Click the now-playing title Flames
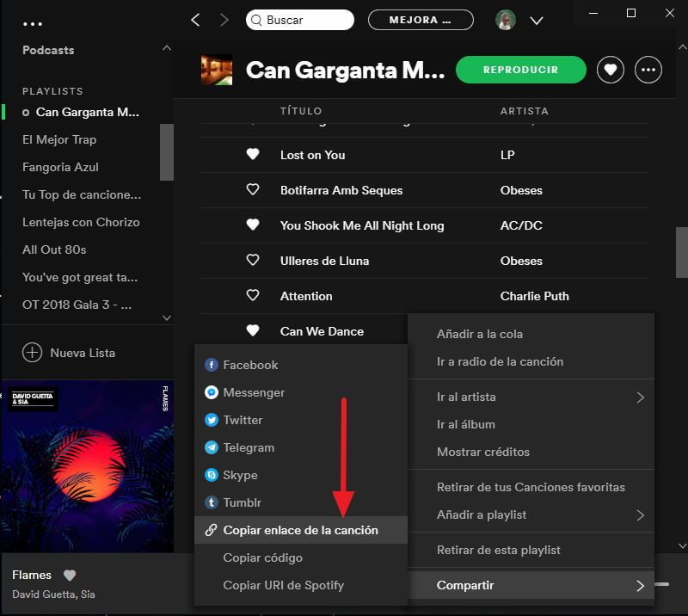This screenshot has width=688, height=616. pyautogui.click(x=32, y=575)
